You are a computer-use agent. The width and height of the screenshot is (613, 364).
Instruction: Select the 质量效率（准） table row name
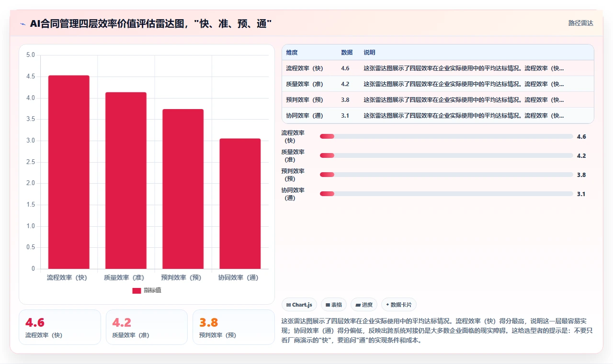coord(304,84)
